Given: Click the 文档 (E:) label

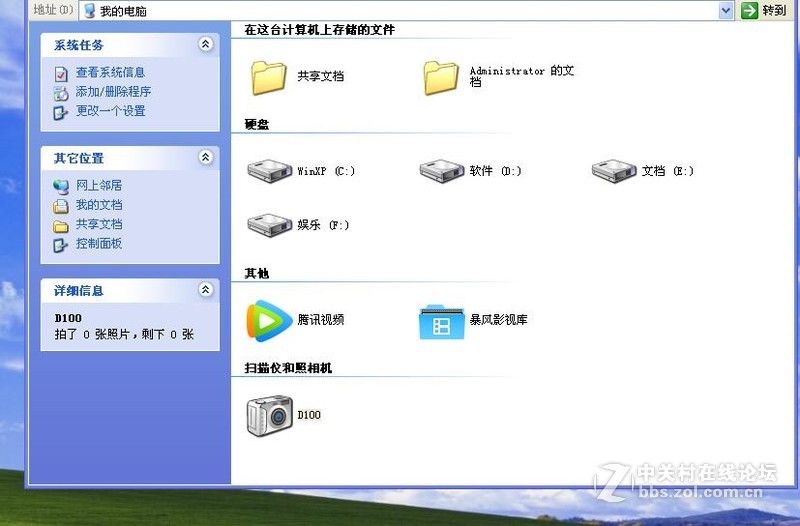Looking at the screenshot, I should tap(667, 171).
